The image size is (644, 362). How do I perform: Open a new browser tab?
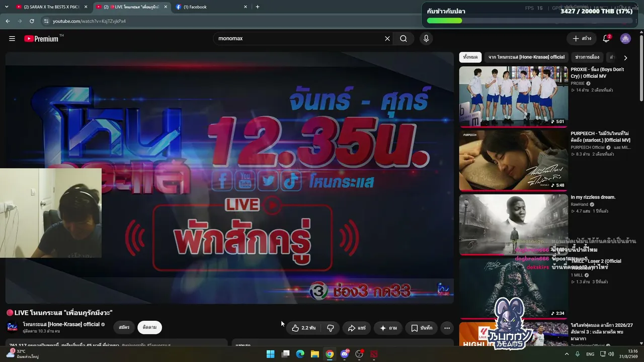point(258,7)
